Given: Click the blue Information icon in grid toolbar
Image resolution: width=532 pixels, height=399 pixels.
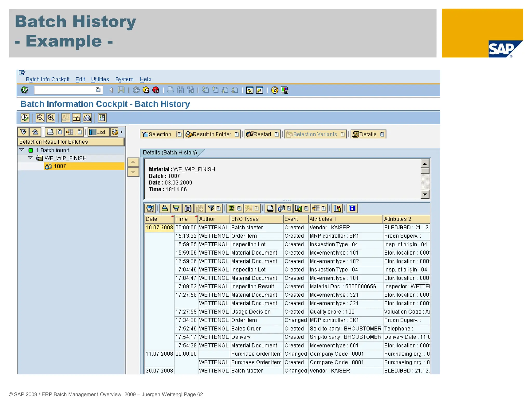Looking at the screenshot, I should click(352, 208).
